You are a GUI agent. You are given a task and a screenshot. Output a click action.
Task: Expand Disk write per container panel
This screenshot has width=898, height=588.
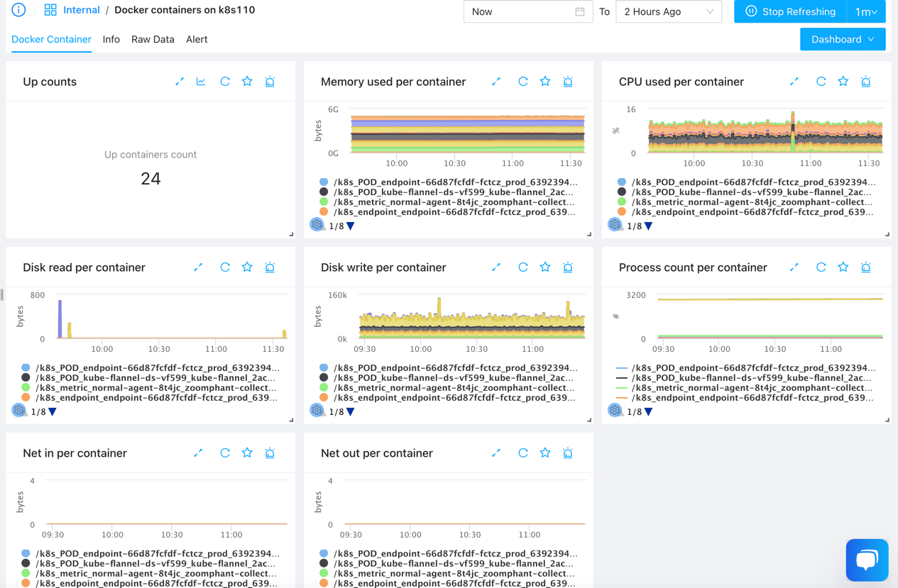tap(496, 267)
